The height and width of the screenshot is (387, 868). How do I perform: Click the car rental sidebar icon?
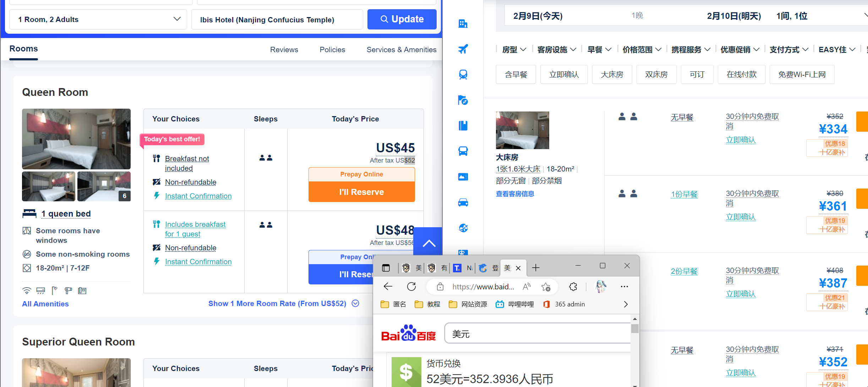pyautogui.click(x=463, y=202)
